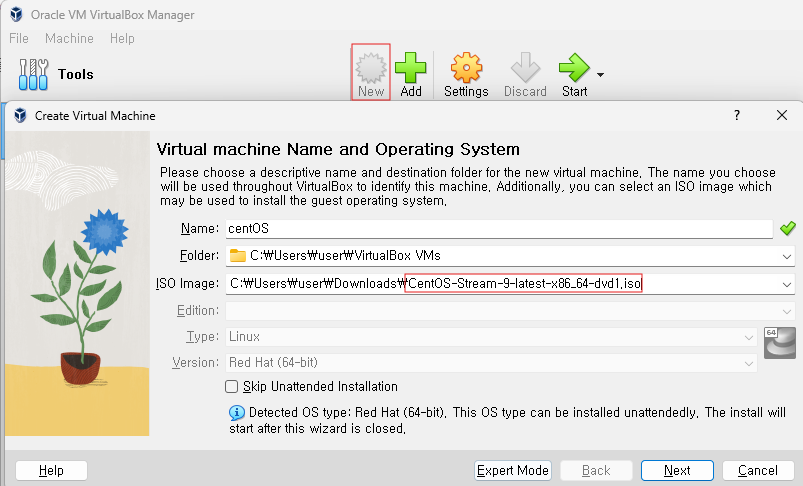Click the VirtualBox Manager title bar logo

(x=16, y=14)
